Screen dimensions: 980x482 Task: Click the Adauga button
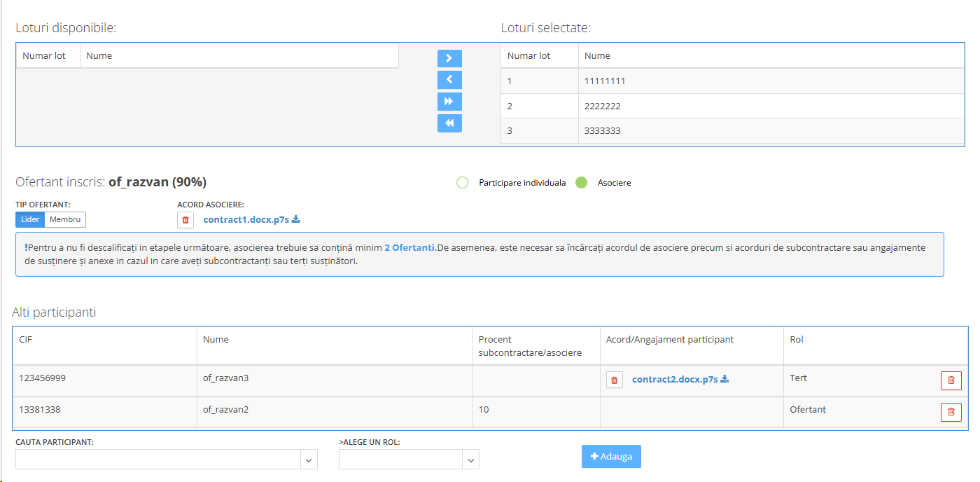[x=611, y=456]
